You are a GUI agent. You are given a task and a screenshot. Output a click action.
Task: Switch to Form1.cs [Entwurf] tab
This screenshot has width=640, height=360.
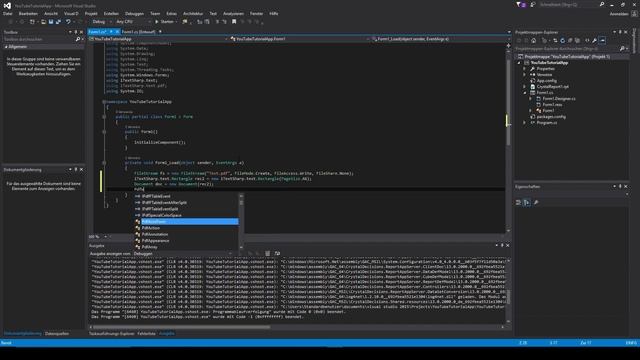coord(138,31)
